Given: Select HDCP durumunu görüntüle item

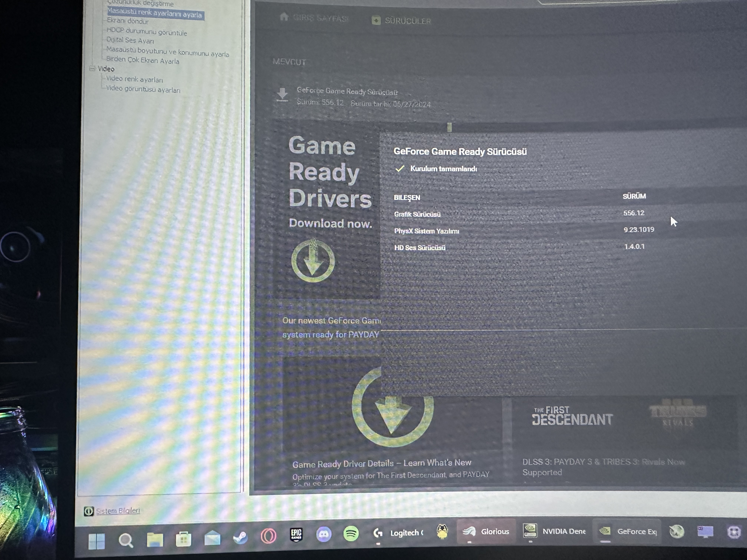Looking at the screenshot, I should pos(147,31).
